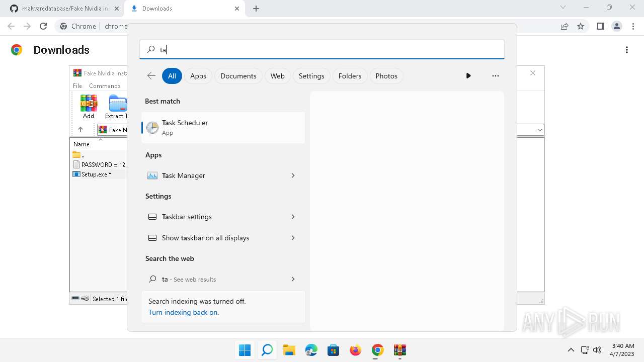Expand Show taskbar on all displays arrow
This screenshot has height=362, width=644.
[x=293, y=238]
